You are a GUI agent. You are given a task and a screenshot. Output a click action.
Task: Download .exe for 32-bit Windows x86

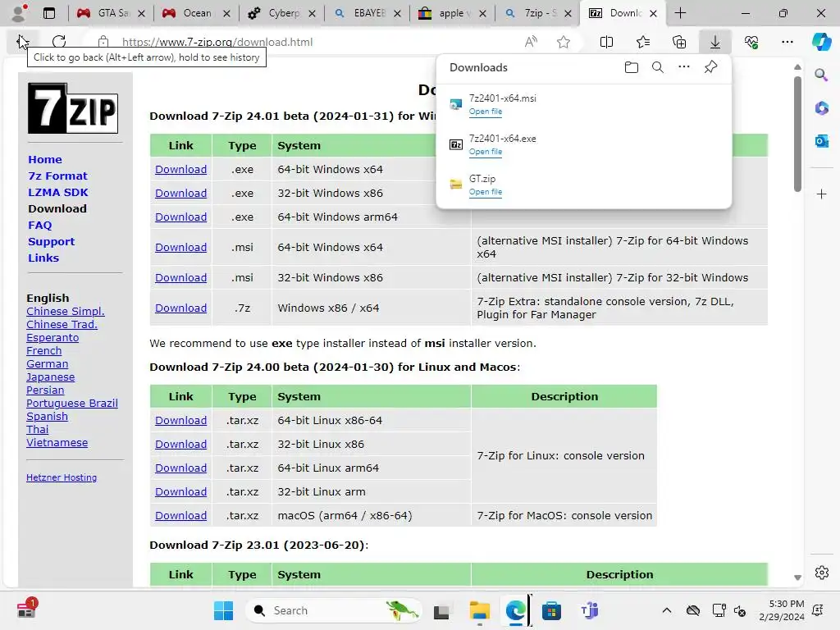click(x=180, y=193)
